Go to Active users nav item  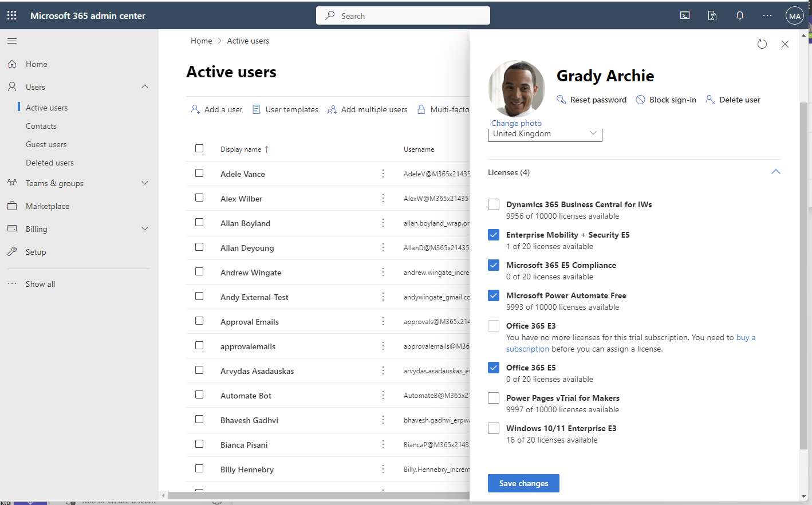[x=46, y=108]
